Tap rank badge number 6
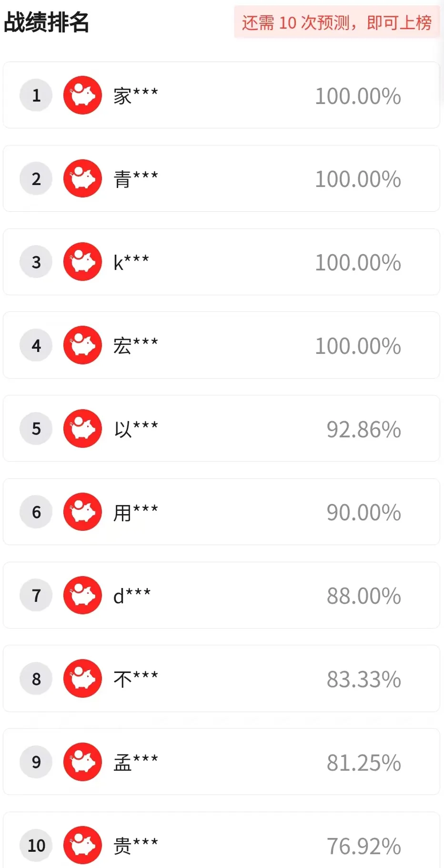 (x=36, y=512)
